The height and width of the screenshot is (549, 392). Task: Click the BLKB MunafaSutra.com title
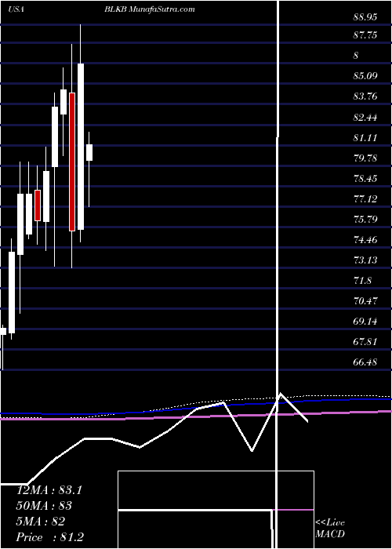tap(149, 9)
